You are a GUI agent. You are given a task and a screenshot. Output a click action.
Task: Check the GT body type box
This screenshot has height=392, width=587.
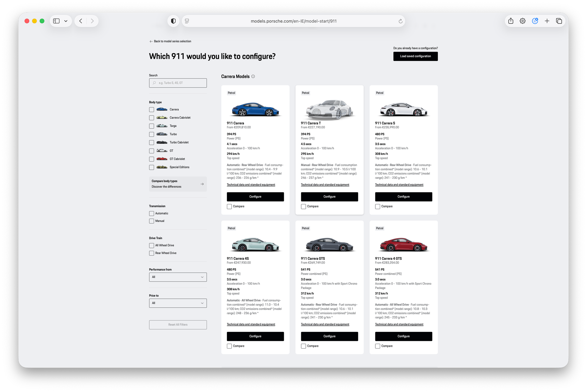coord(151,151)
